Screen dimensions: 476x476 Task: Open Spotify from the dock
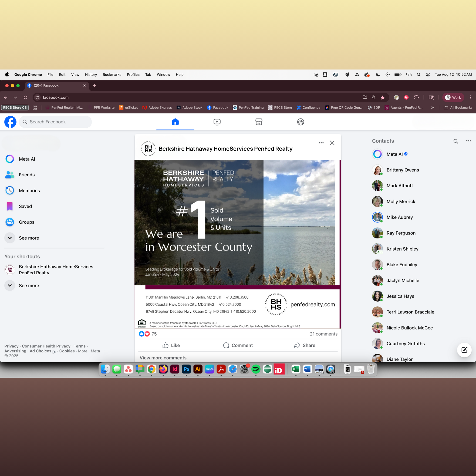(256, 369)
